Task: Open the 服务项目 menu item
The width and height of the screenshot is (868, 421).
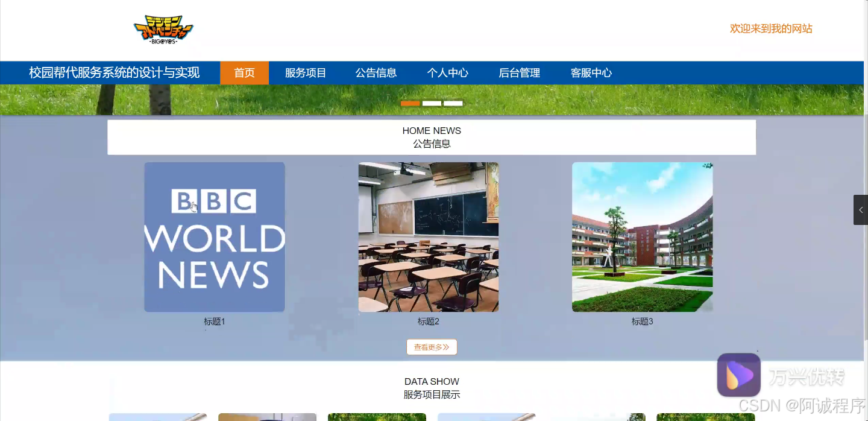Action: click(x=306, y=73)
